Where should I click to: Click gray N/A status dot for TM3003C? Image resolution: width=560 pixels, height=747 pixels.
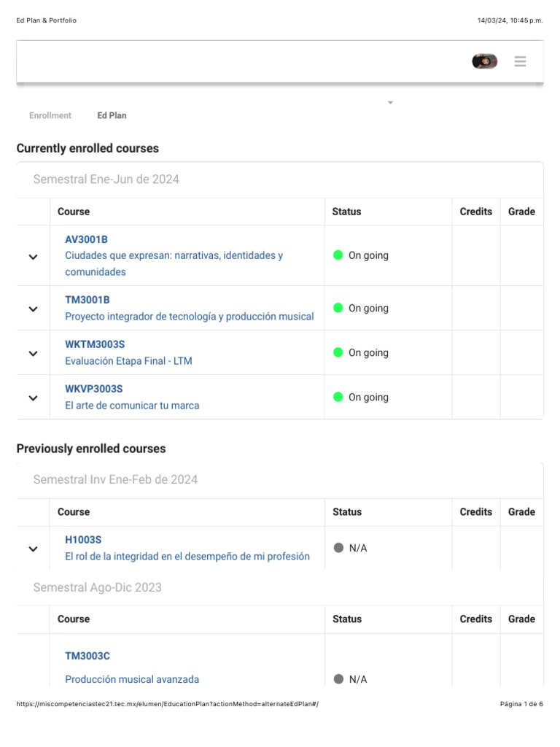(338, 679)
